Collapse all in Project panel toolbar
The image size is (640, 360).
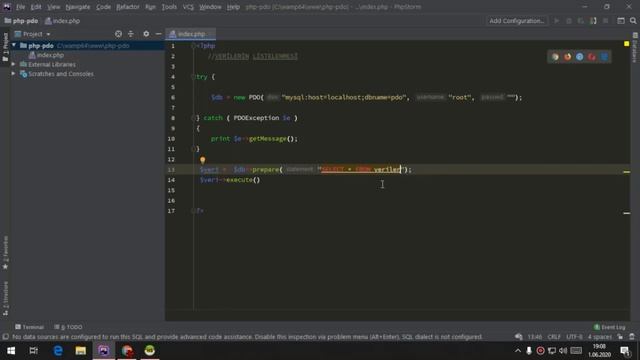point(131,34)
